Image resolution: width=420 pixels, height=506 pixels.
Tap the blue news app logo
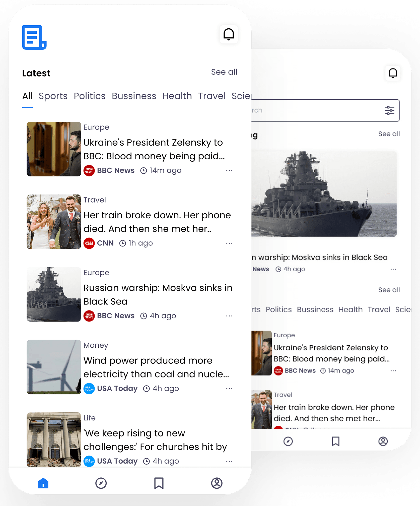pyautogui.click(x=34, y=37)
